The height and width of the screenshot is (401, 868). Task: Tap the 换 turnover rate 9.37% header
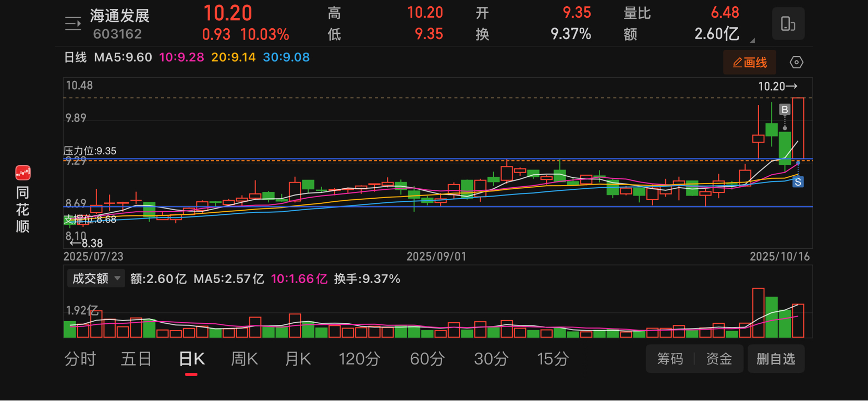571,34
